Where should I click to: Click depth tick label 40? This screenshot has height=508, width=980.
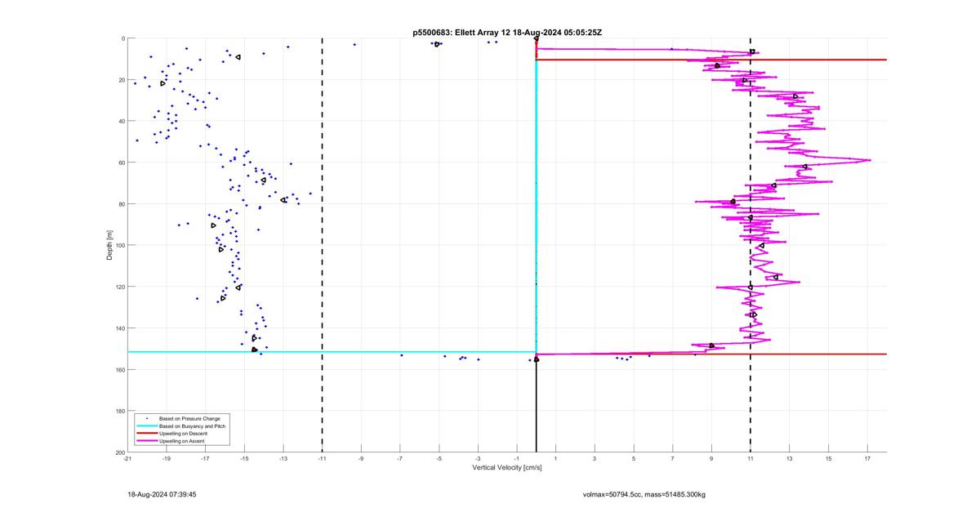coord(121,121)
